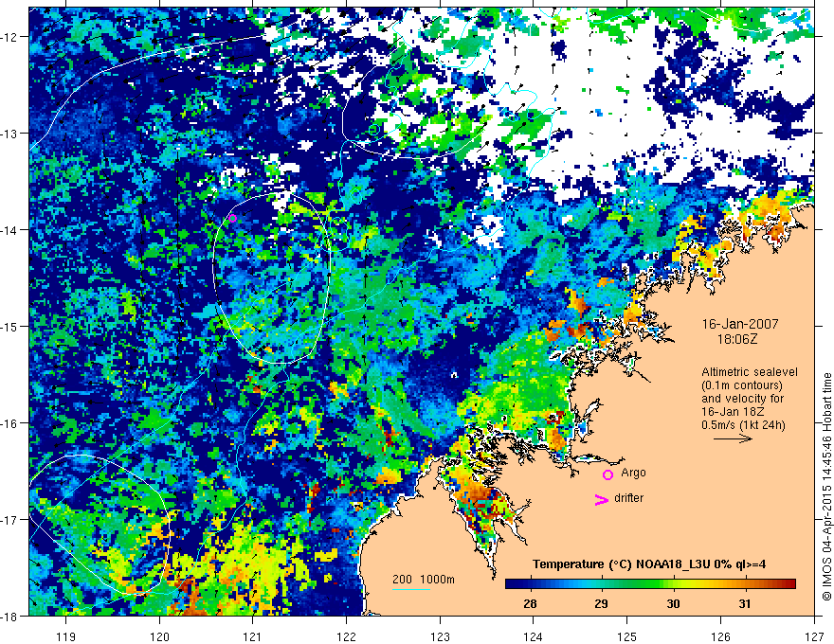Viewport: 834px width, 644px height.
Task: Click the longitude axis label 119
Action: click(66, 636)
